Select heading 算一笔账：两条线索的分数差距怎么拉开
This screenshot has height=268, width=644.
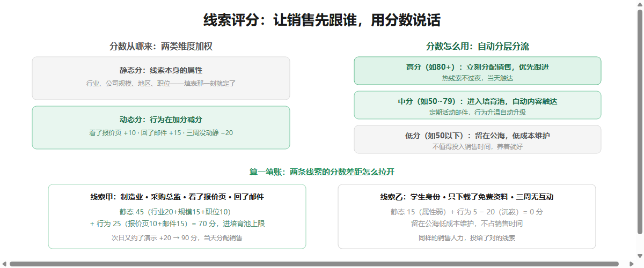322,172
